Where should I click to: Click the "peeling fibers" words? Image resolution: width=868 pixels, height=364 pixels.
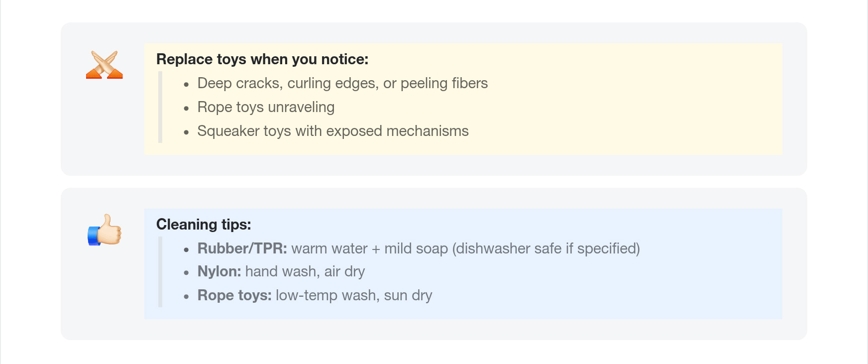coord(444,83)
